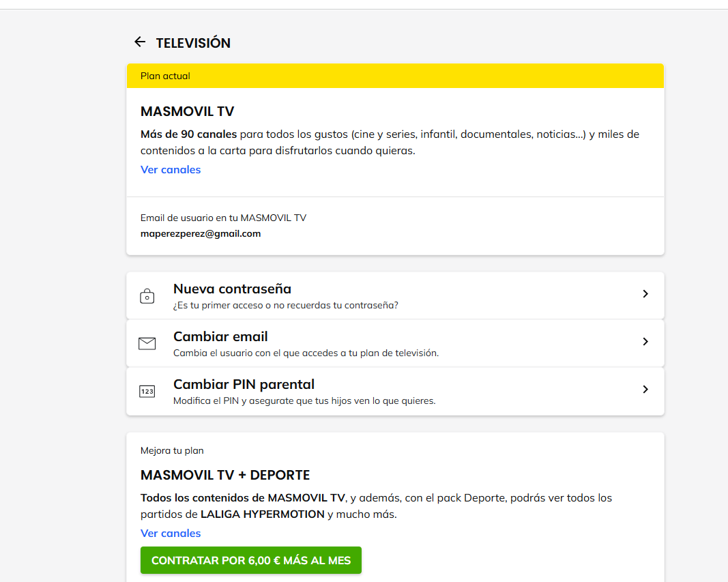728x582 pixels.
Task: Click the LALIGA HYPERMOTION bold text
Action: [x=262, y=514]
